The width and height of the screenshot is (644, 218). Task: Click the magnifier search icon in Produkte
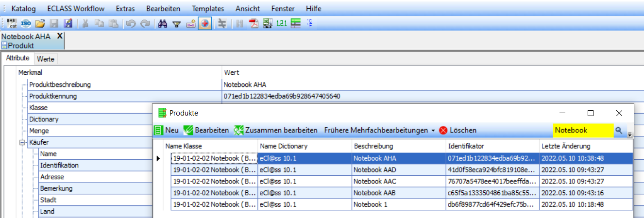click(x=619, y=130)
